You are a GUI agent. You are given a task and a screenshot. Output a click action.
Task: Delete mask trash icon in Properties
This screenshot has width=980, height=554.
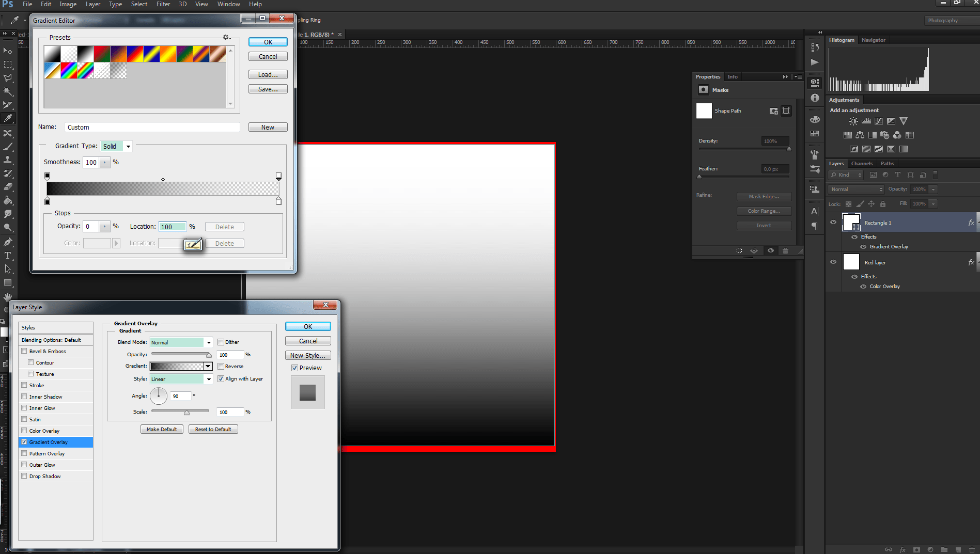pos(785,250)
